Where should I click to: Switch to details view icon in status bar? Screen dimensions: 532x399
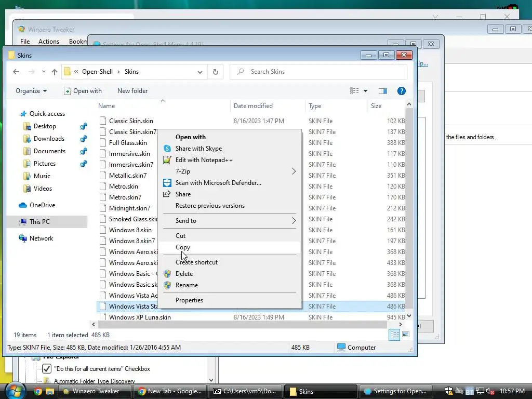point(394,335)
